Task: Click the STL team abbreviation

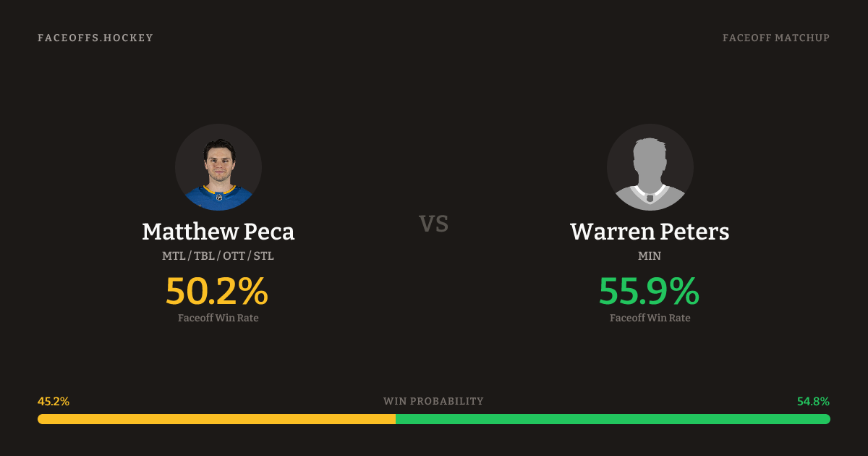Action: point(264,256)
